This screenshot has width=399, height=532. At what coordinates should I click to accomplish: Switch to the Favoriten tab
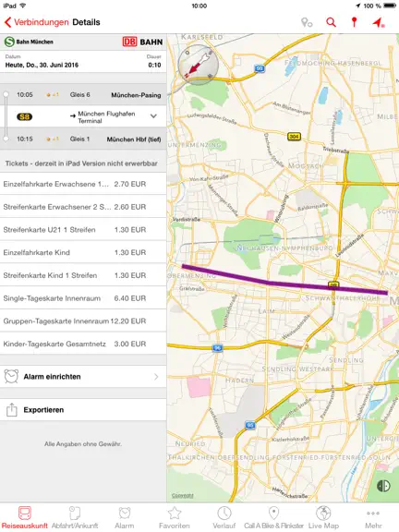[x=175, y=517]
